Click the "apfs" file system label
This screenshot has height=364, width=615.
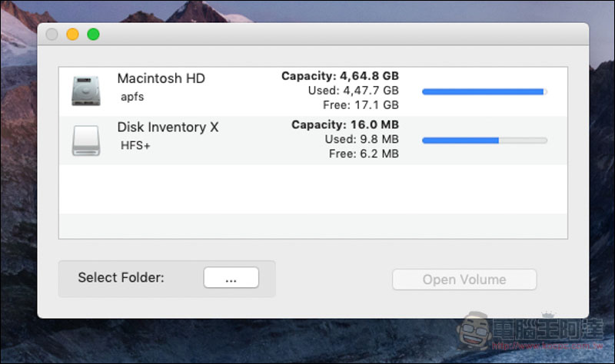tap(132, 97)
